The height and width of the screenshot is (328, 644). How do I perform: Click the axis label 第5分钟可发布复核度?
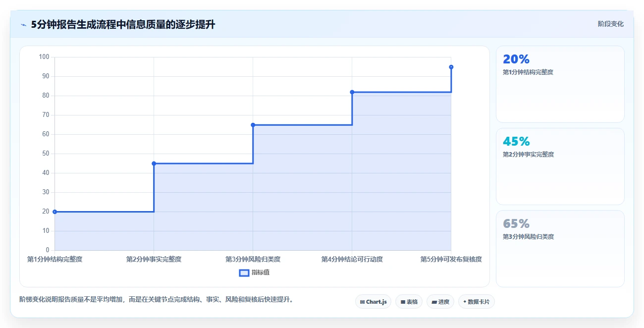pyautogui.click(x=451, y=259)
